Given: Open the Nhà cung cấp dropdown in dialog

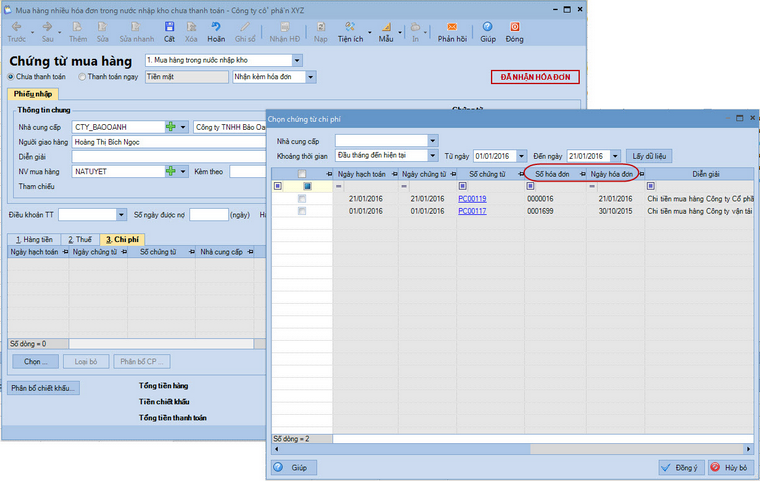Looking at the screenshot, I should [432, 141].
